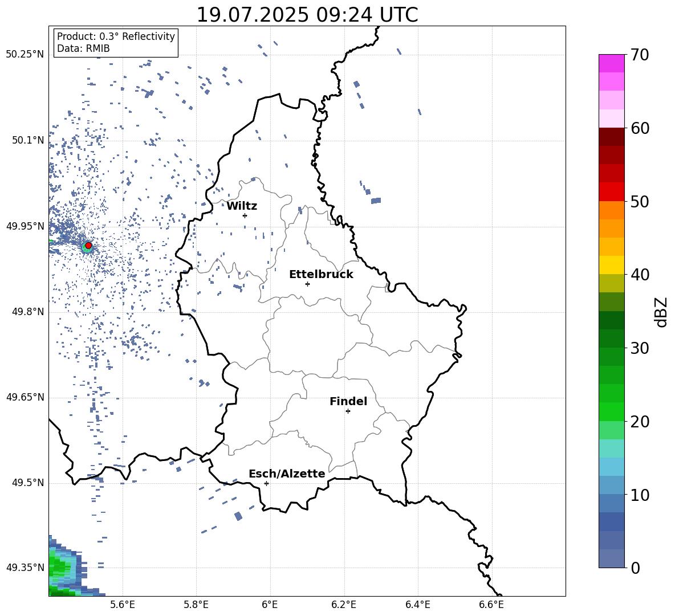Click the slate blue bottom colorbar segment
This screenshot has width=675, height=616.
tap(611, 559)
